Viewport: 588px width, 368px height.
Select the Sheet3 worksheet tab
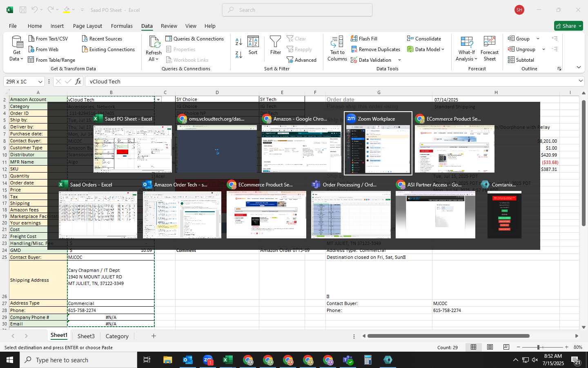(86, 336)
